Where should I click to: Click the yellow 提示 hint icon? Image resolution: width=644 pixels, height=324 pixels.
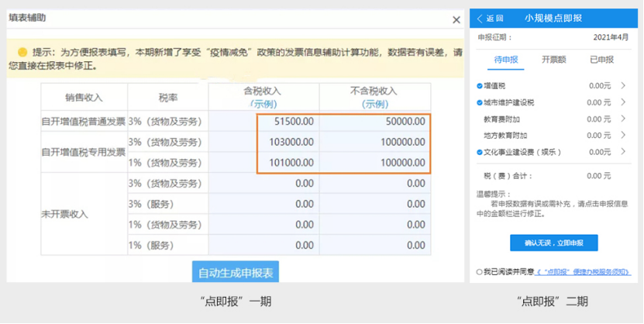click(x=22, y=52)
